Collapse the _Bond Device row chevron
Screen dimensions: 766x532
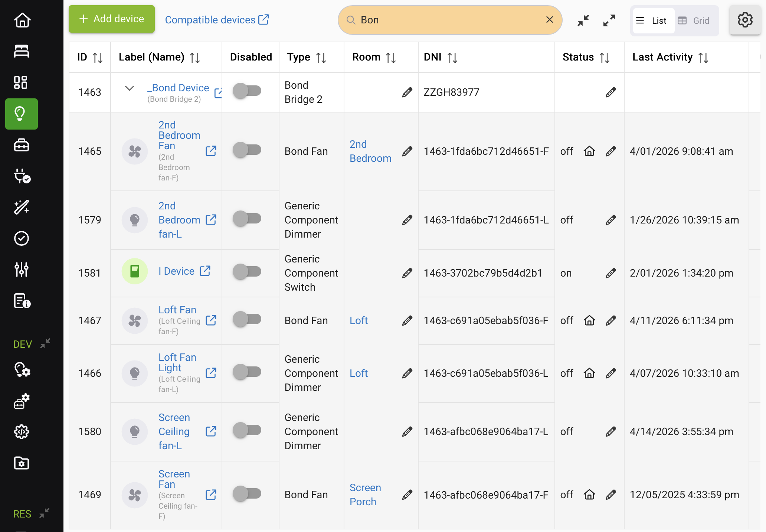coord(130,88)
